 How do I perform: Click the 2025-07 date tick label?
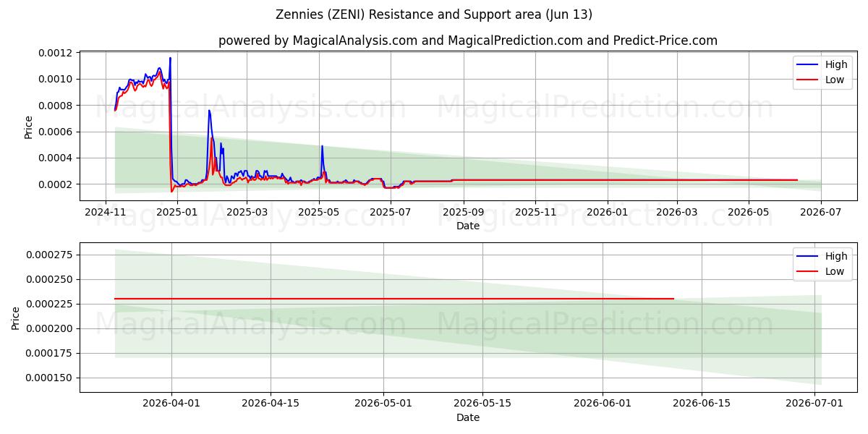(391, 212)
